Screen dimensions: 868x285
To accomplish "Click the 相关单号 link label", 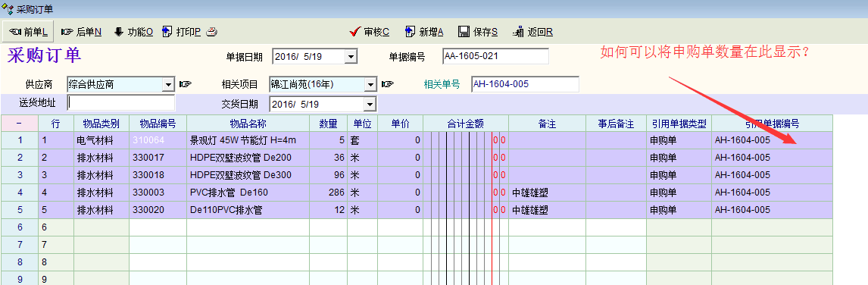I will coord(442,85).
